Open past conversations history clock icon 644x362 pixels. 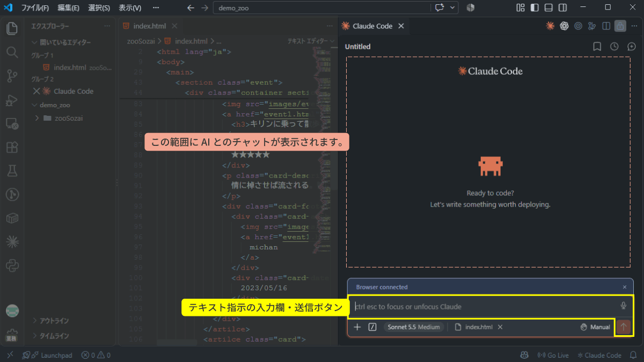pos(614,47)
